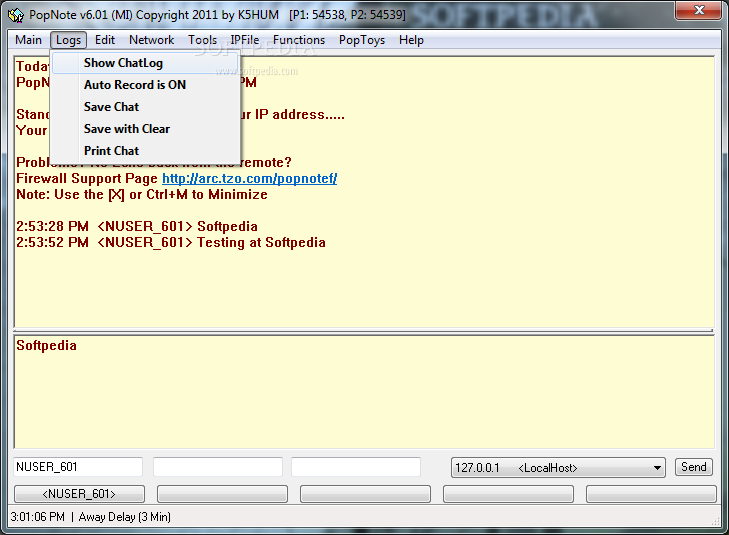Image resolution: width=729 pixels, height=535 pixels.
Task: Select Save with Clear option
Action: coord(146,129)
